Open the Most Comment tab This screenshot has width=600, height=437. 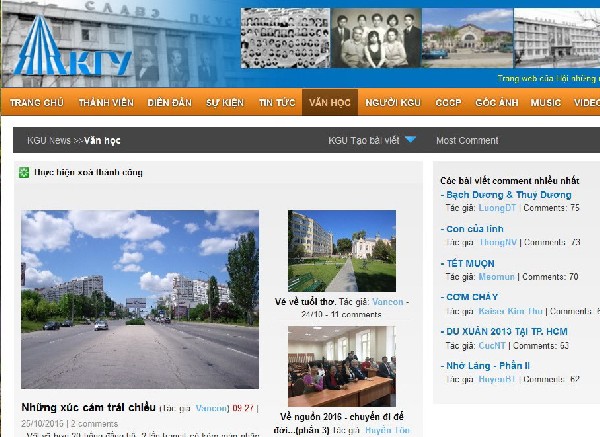tap(467, 140)
